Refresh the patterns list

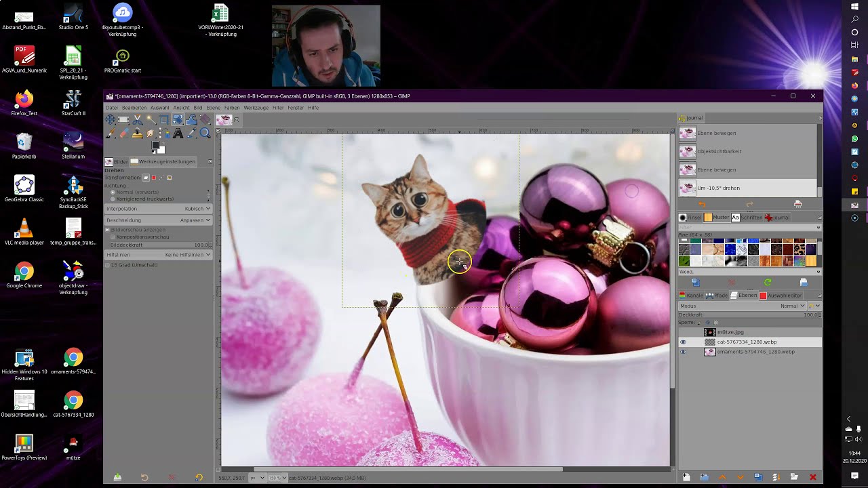[x=768, y=282]
